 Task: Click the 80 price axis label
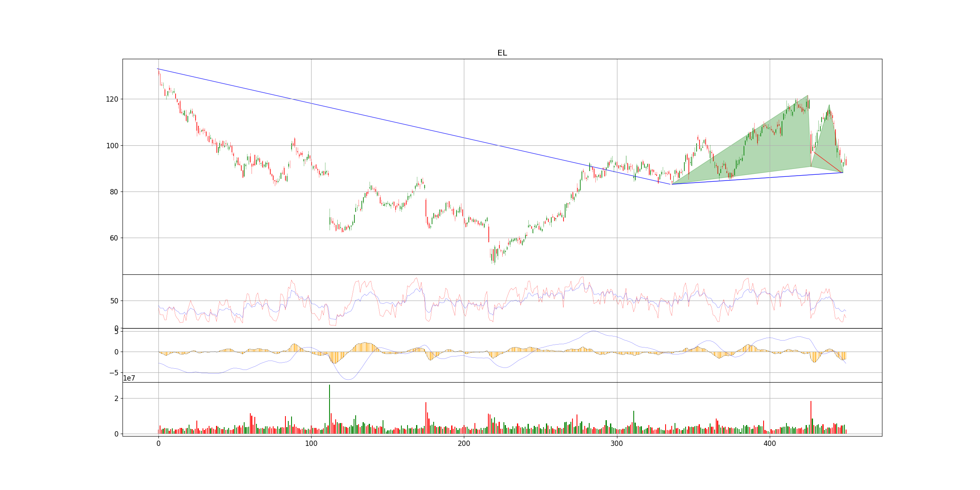[x=114, y=192]
